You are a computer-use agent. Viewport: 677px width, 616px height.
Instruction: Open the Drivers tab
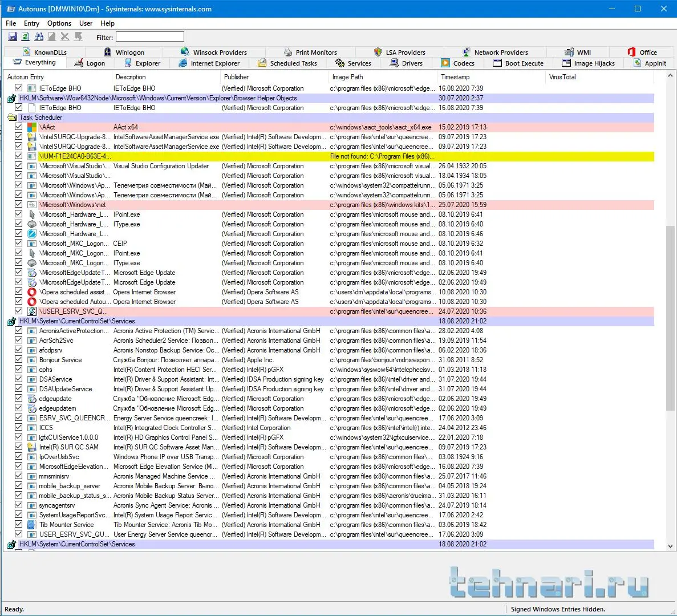pos(406,63)
